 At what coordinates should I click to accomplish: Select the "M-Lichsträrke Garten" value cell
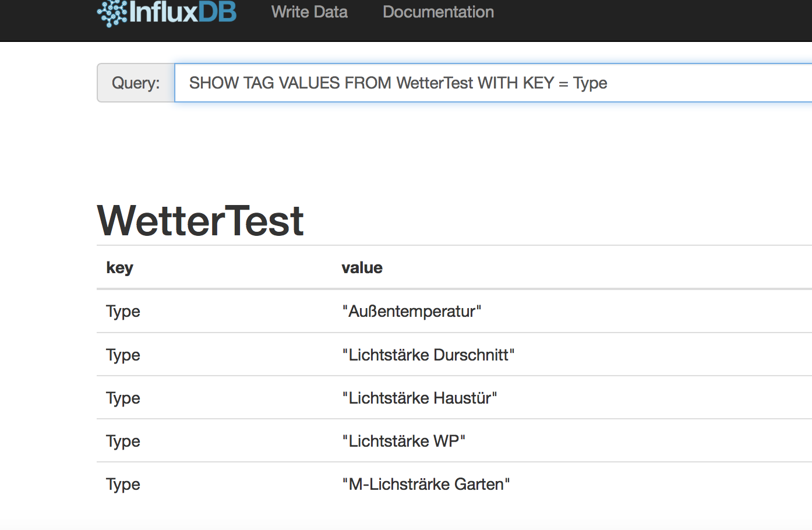[x=426, y=485]
